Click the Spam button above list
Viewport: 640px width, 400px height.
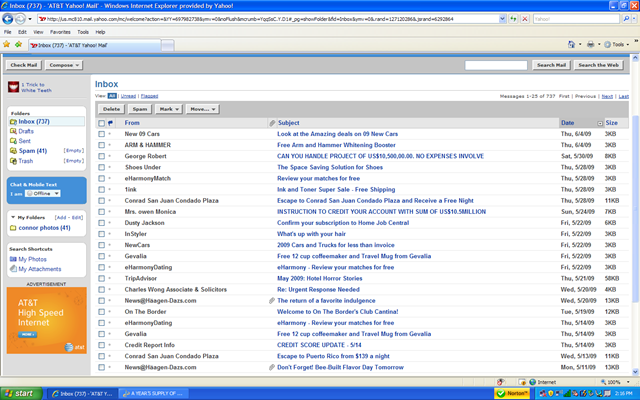pyautogui.click(x=140, y=109)
